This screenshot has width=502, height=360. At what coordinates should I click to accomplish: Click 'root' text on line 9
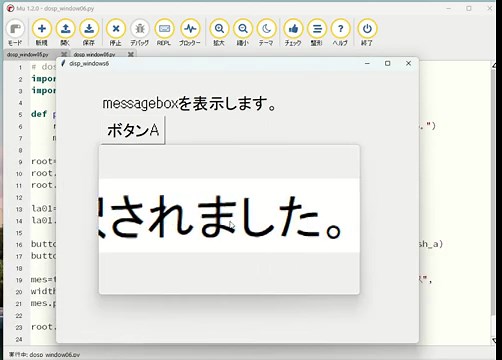(x=42, y=161)
